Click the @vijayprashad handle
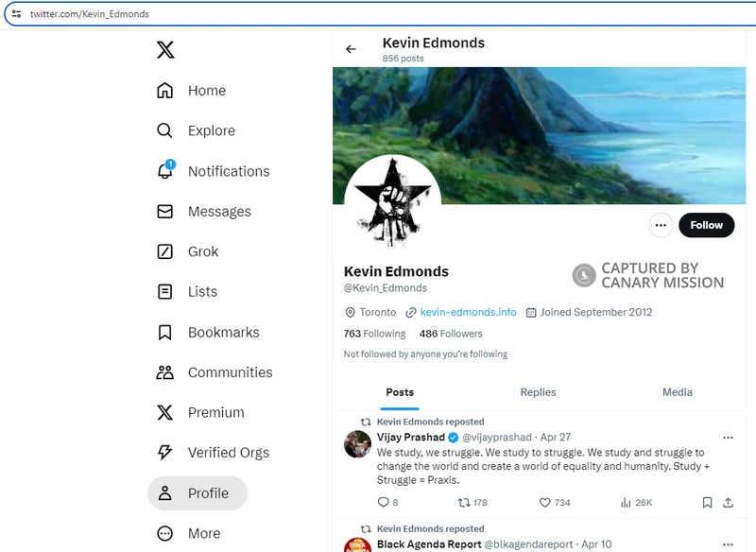 click(497, 438)
